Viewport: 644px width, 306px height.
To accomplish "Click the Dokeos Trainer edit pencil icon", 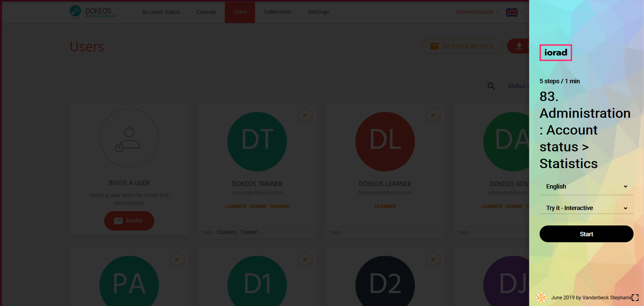I will (x=305, y=115).
